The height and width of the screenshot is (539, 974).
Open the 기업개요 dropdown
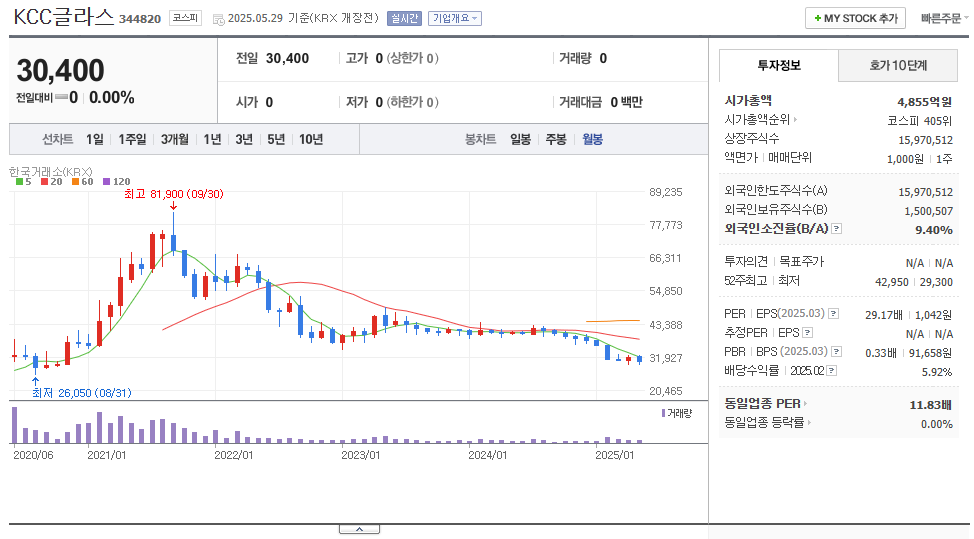455,19
